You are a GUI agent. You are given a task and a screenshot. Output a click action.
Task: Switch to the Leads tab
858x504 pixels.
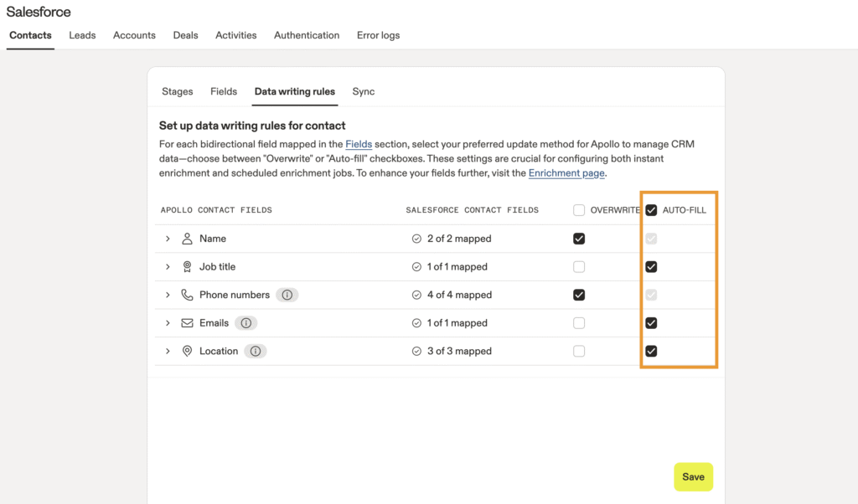[82, 35]
